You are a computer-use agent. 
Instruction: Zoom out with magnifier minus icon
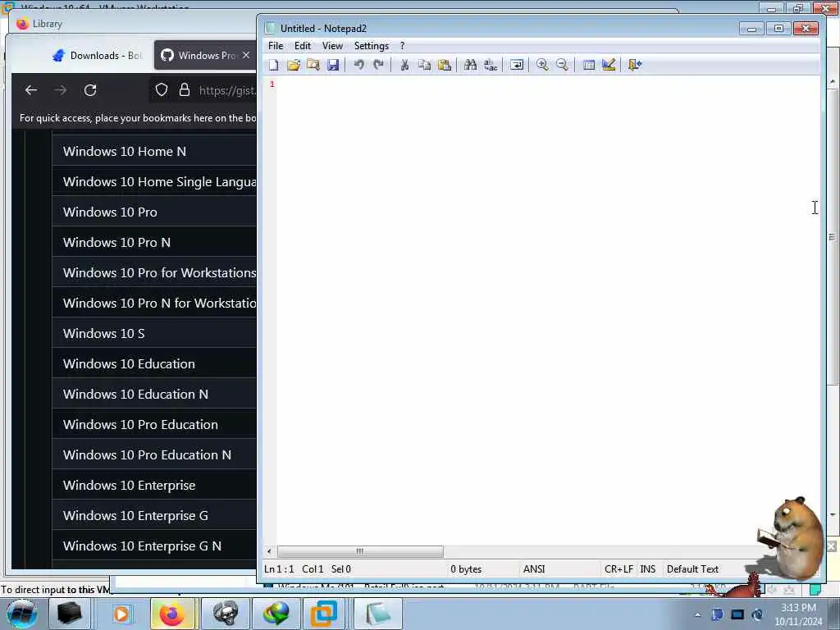point(562,65)
